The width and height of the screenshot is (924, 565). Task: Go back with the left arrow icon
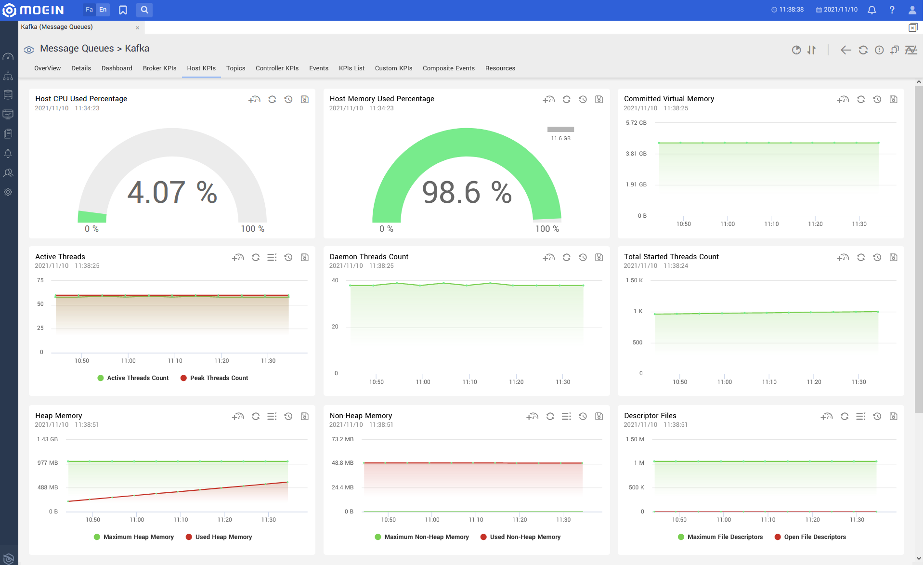(x=846, y=50)
